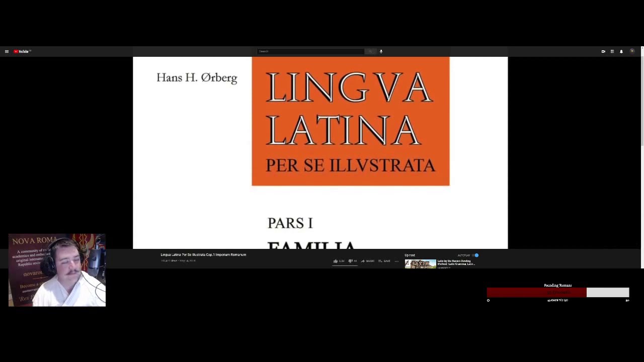Click in the YouTube search box

pyautogui.click(x=310, y=51)
